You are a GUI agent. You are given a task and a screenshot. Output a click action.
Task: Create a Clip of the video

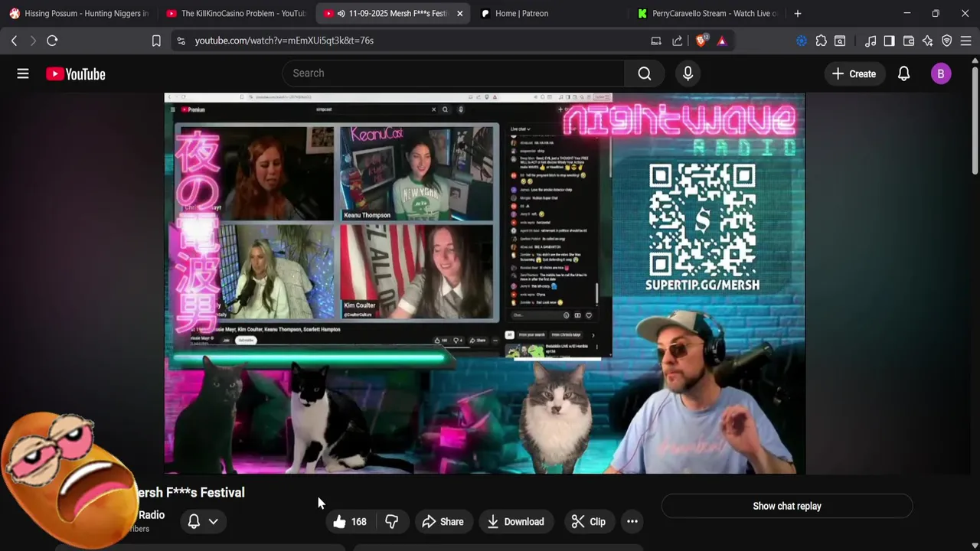589,522
